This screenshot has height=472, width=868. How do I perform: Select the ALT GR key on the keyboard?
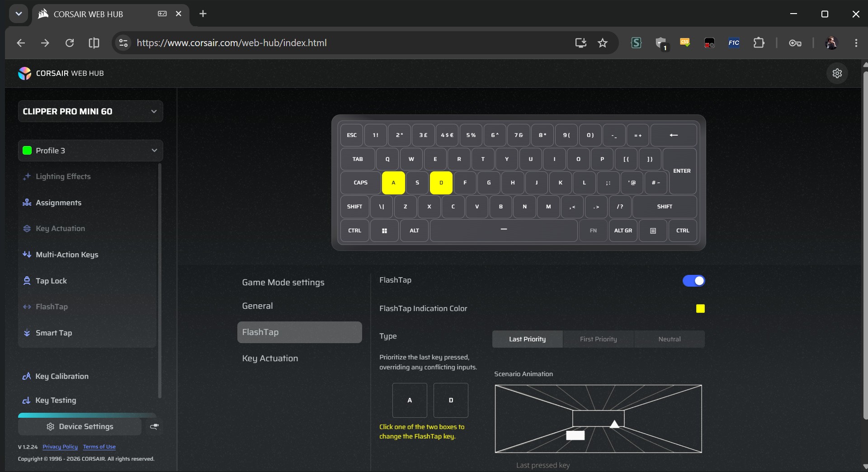click(x=623, y=231)
